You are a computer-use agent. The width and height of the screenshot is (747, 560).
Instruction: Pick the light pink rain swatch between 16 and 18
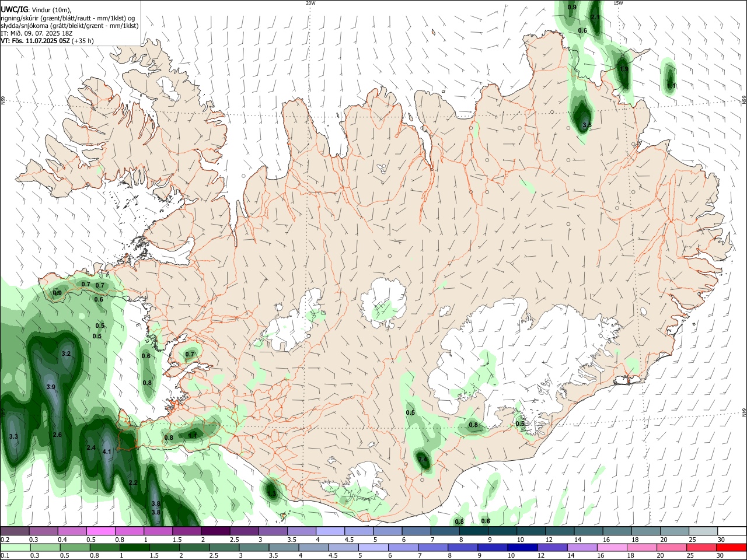[612, 547]
